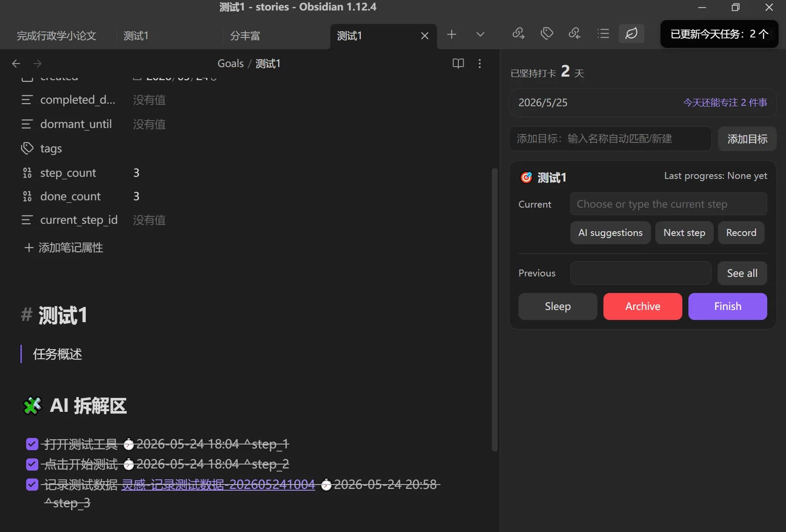Click the Next step button
The width and height of the screenshot is (786, 532).
pos(684,233)
